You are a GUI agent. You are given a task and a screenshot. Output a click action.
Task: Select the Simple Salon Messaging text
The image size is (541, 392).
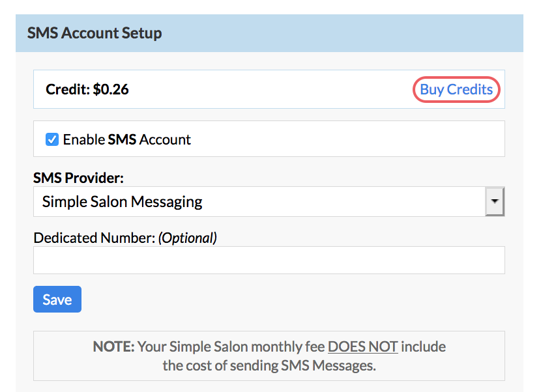point(122,202)
